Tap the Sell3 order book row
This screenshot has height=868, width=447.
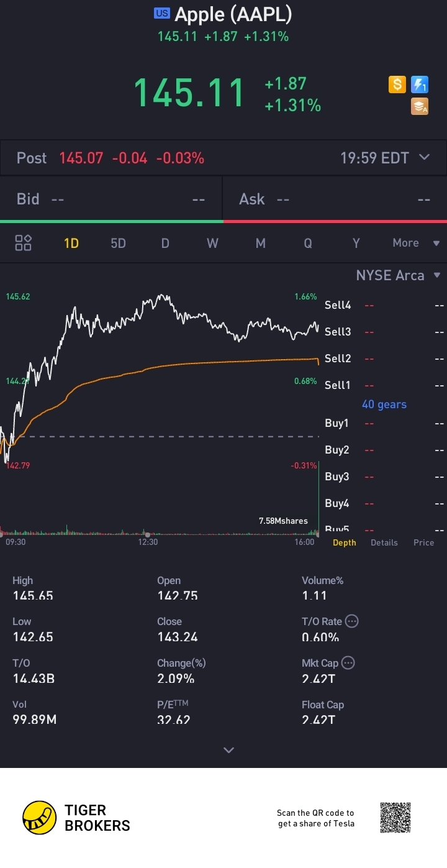click(385, 332)
